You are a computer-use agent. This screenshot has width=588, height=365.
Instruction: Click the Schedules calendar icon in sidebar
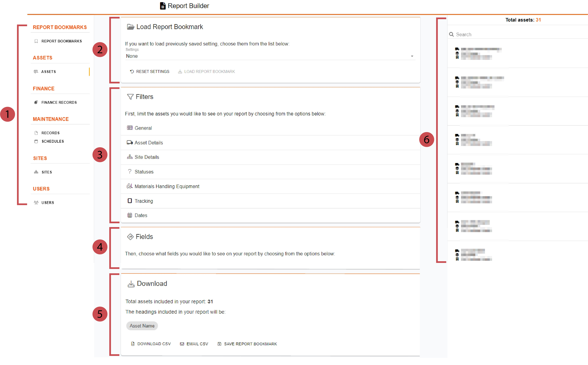click(36, 141)
